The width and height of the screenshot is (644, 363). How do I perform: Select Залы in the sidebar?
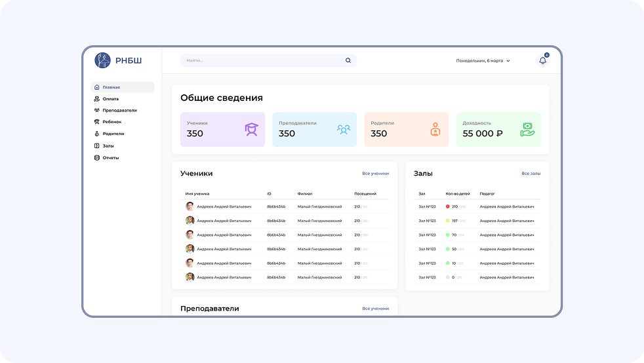point(108,146)
